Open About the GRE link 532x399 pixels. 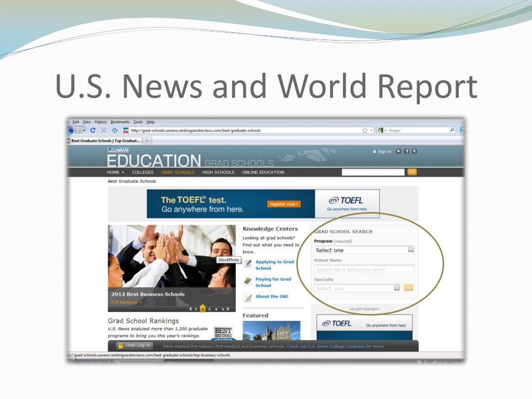(x=272, y=296)
